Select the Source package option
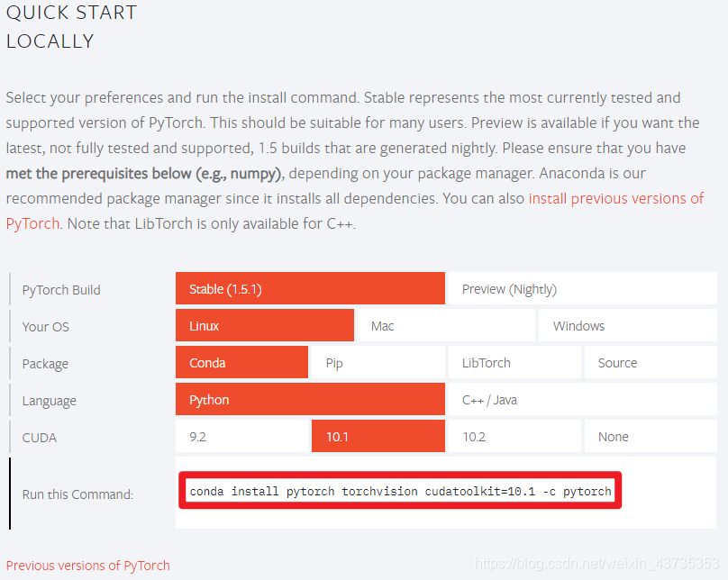Screen dimensions: 728x580 (651, 362)
